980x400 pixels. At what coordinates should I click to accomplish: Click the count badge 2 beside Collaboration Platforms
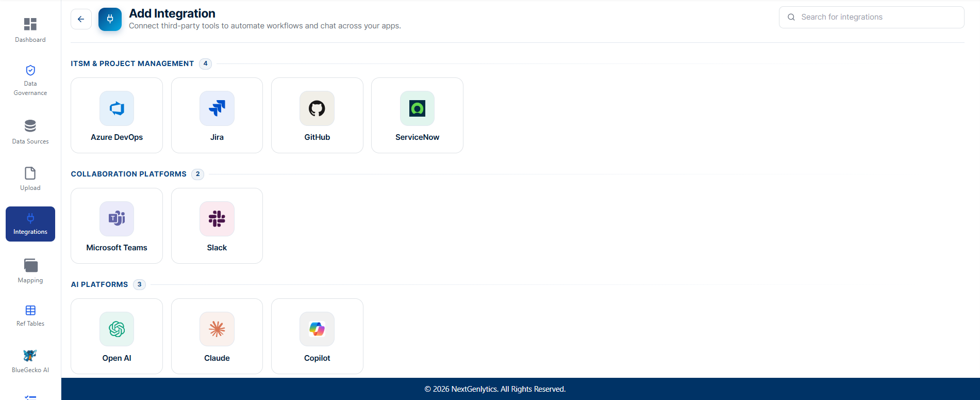[x=197, y=174]
